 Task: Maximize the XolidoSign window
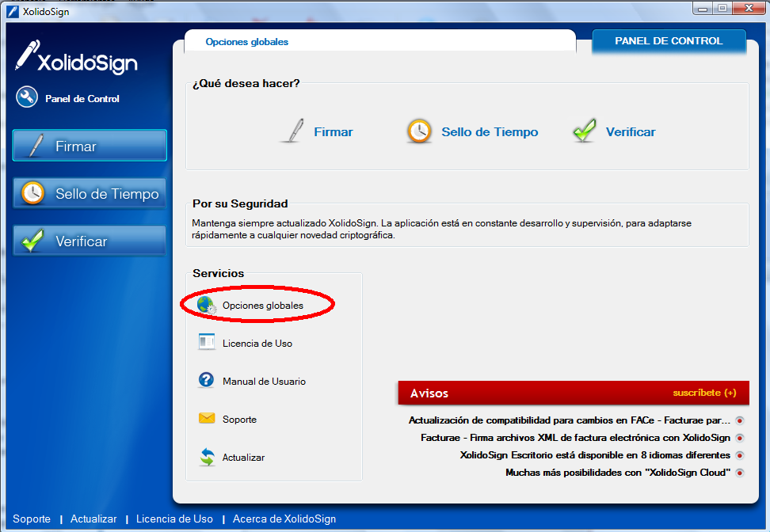(722, 9)
